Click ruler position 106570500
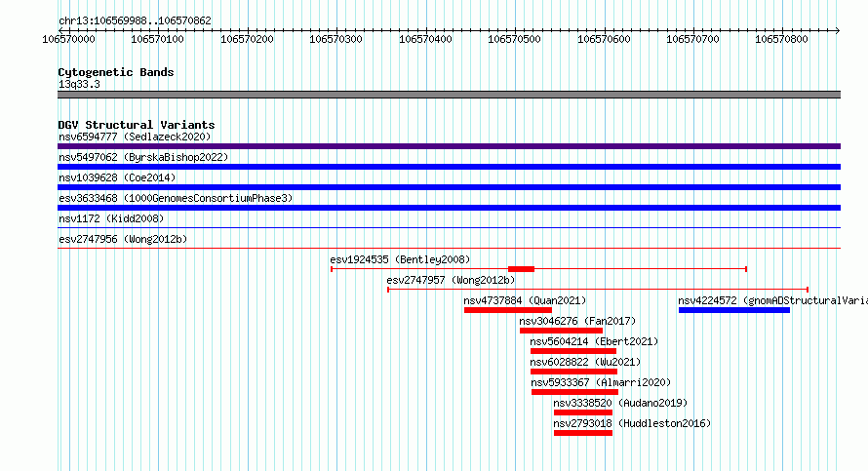The image size is (868, 471). [x=514, y=39]
